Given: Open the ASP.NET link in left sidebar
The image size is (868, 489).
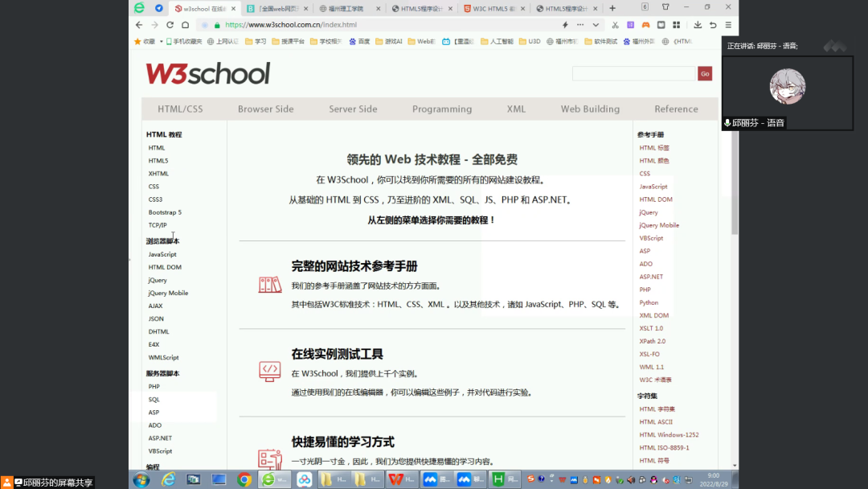Looking at the screenshot, I should 160,438.
